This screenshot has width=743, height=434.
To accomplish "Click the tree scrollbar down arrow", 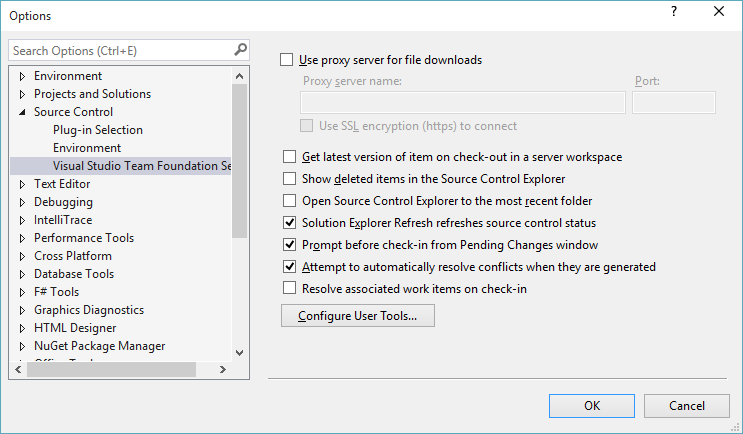I will click(240, 353).
